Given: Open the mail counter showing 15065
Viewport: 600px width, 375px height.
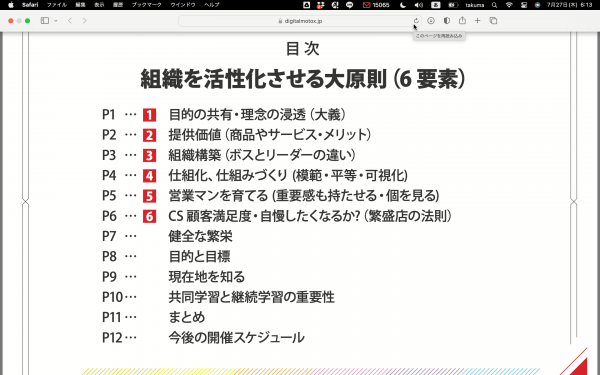Looking at the screenshot, I should [376, 5].
